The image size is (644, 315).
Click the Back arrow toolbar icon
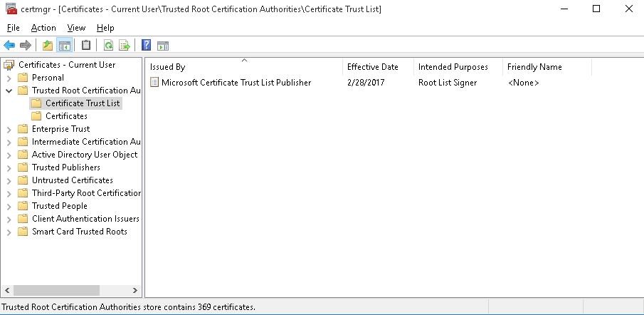click(x=9, y=46)
